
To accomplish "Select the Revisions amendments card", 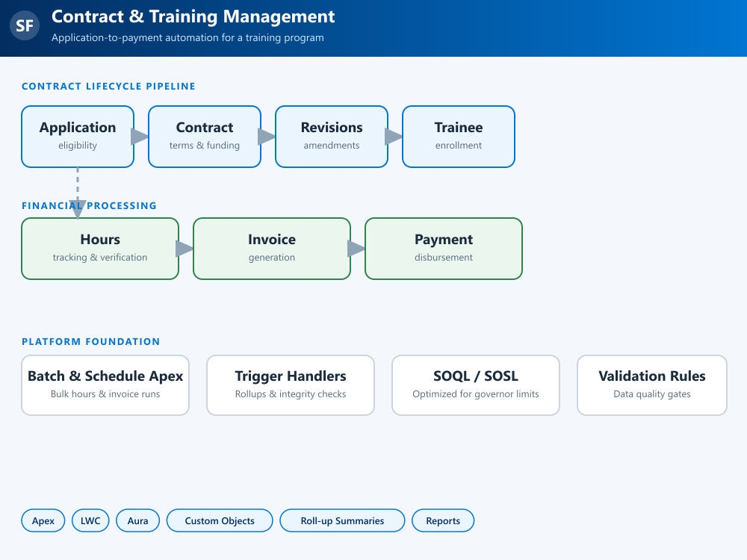I will [332, 137].
